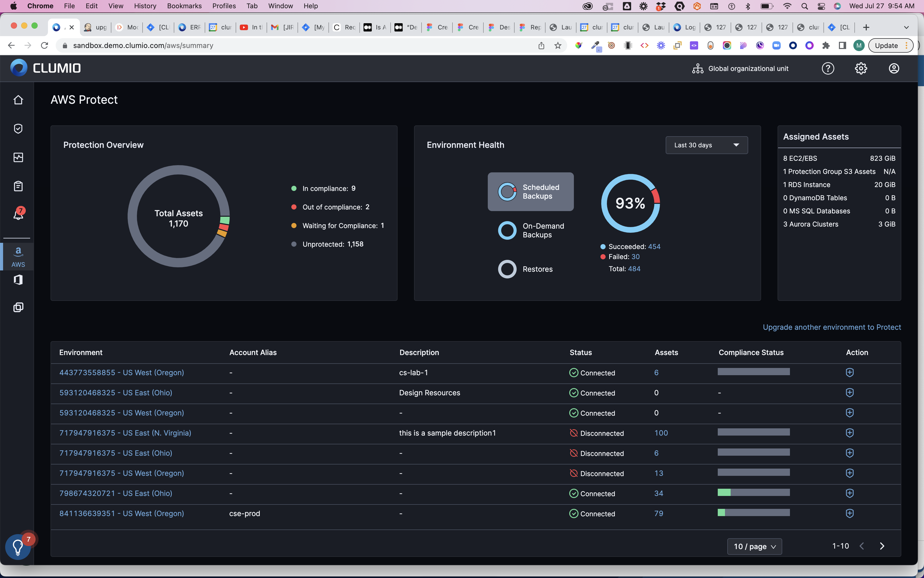Image resolution: width=924 pixels, height=578 pixels.
Task: Click action icon for Design Resources row
Action: [849, 392]
